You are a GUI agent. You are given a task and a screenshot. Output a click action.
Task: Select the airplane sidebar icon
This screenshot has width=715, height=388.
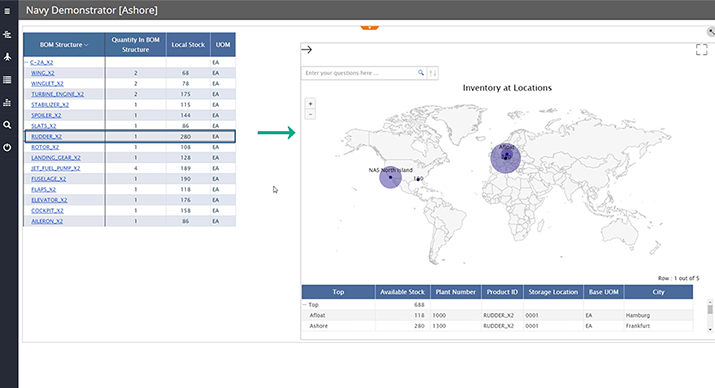(7, 57)
